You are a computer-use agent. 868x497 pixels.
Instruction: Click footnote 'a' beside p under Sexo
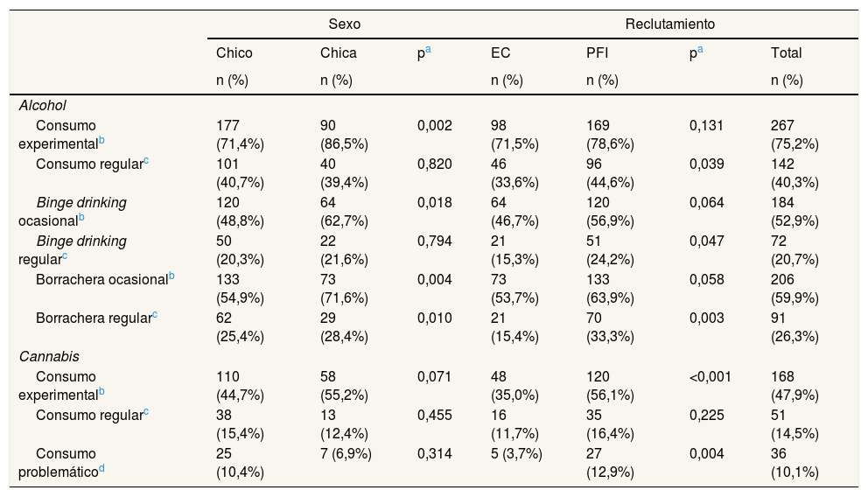pyautogui.click(x=430, y=51)
